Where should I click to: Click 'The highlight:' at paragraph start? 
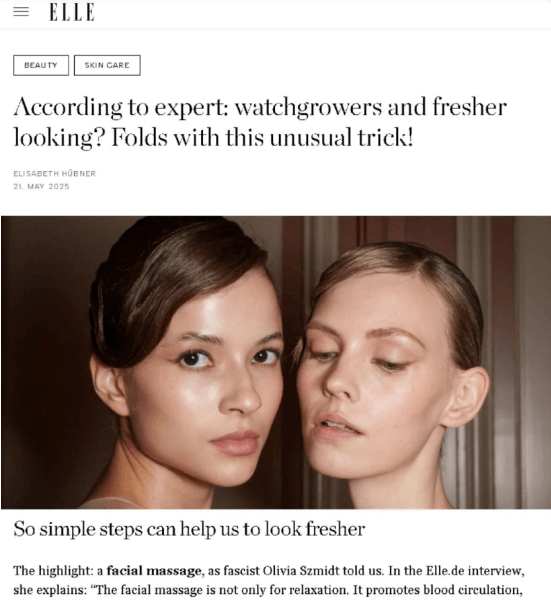click(54, 571)
